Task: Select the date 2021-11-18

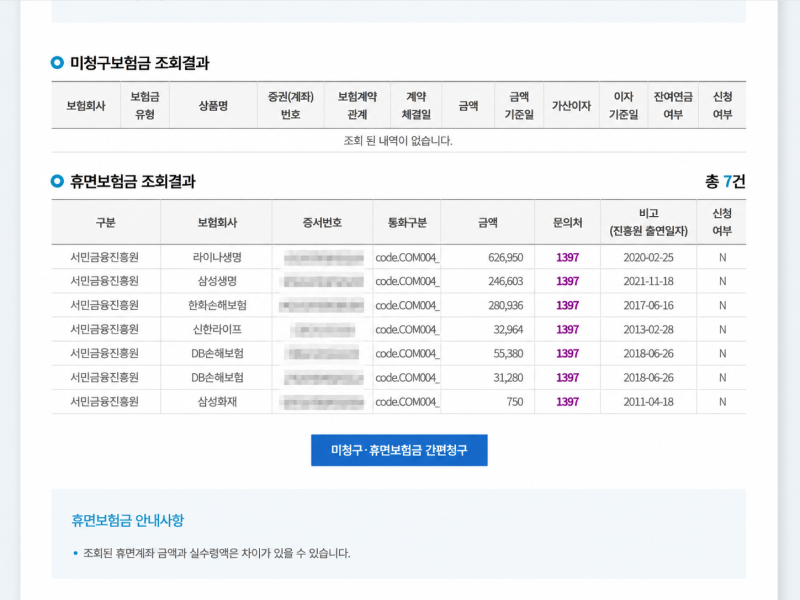Action: (648, 281)
